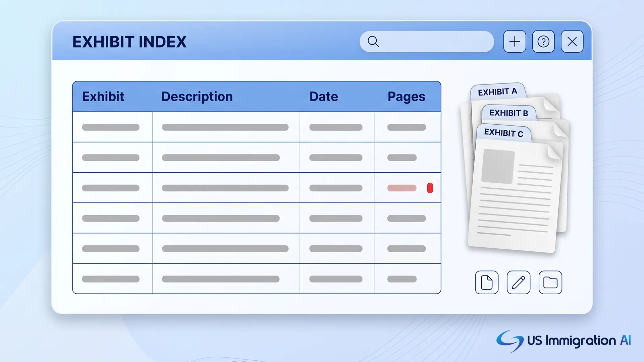Sort by the Exhibit column header
Image resolution: width=644 pixels, height=362 pixels.
pyautogui.click(x=103, y=97)
